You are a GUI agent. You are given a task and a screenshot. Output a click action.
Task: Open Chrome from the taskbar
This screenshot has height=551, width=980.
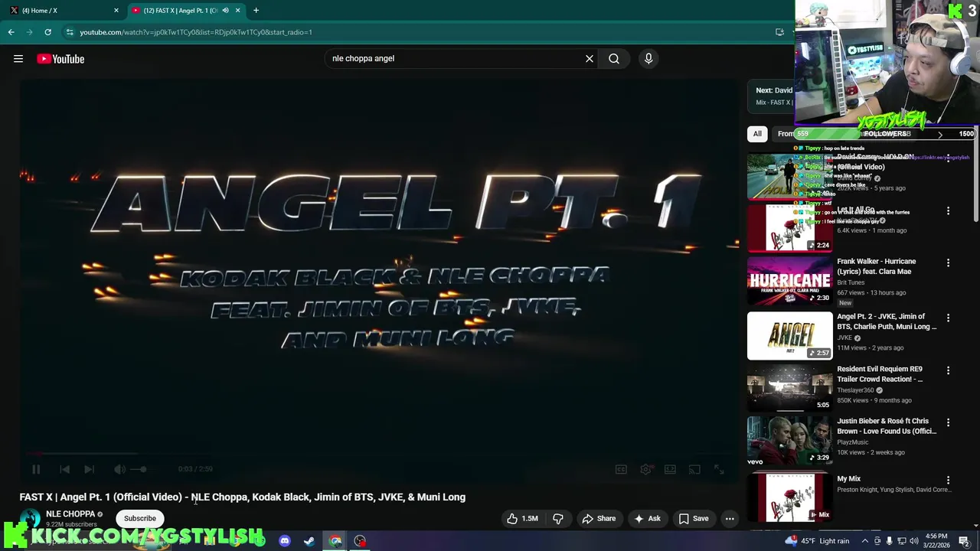(x=335, y=541)
